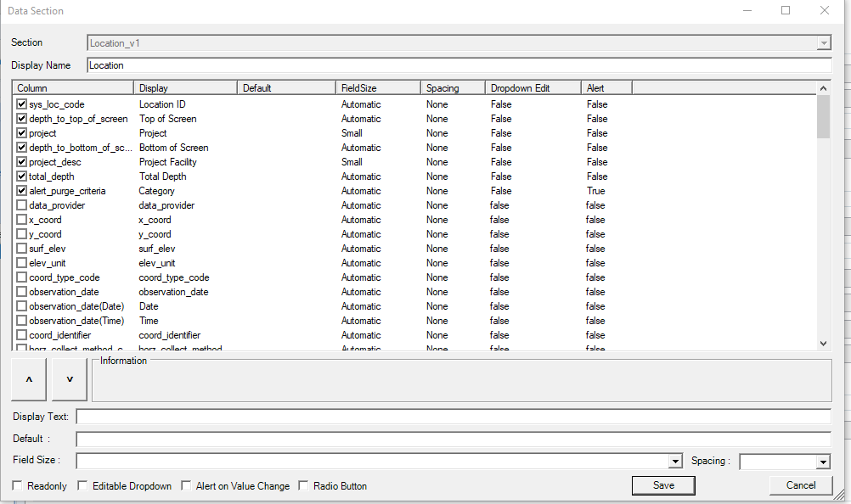851x504 pixels.
Task: Uncheck the total_depth row
Action: coord(21,176)
